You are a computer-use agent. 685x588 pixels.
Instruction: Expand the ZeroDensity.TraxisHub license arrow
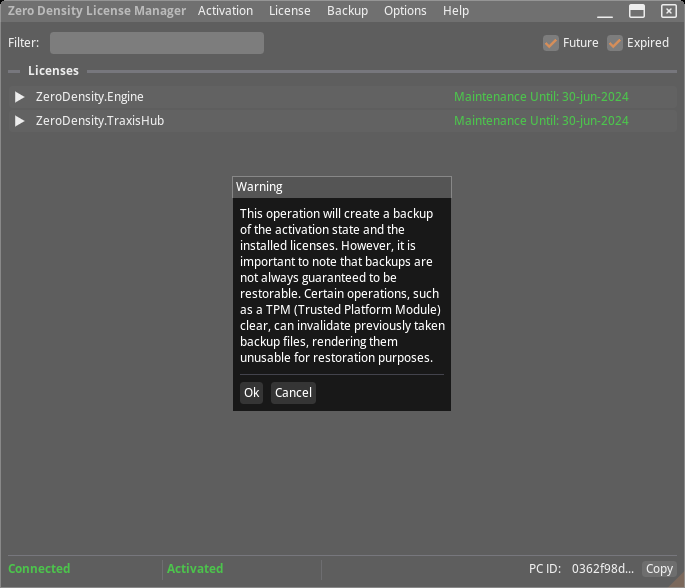pyautogui.click(x=19, y=121)
